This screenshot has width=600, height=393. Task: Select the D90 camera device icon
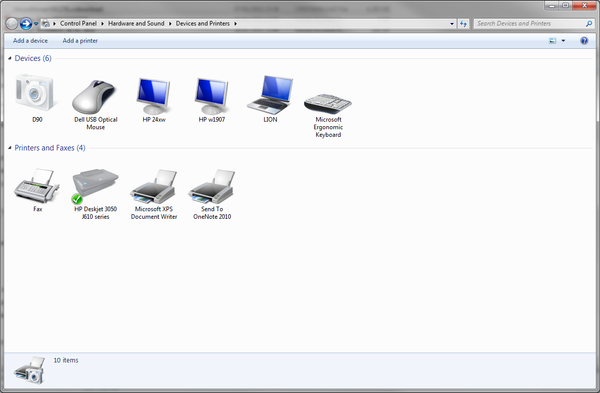36,93
